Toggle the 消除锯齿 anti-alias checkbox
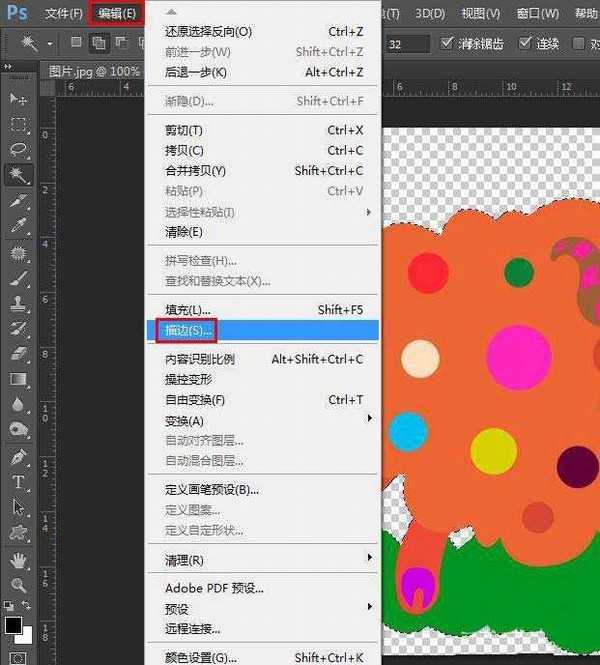This screenshot has height=665, width=600. pyautogui.click(x=449, y=44)
